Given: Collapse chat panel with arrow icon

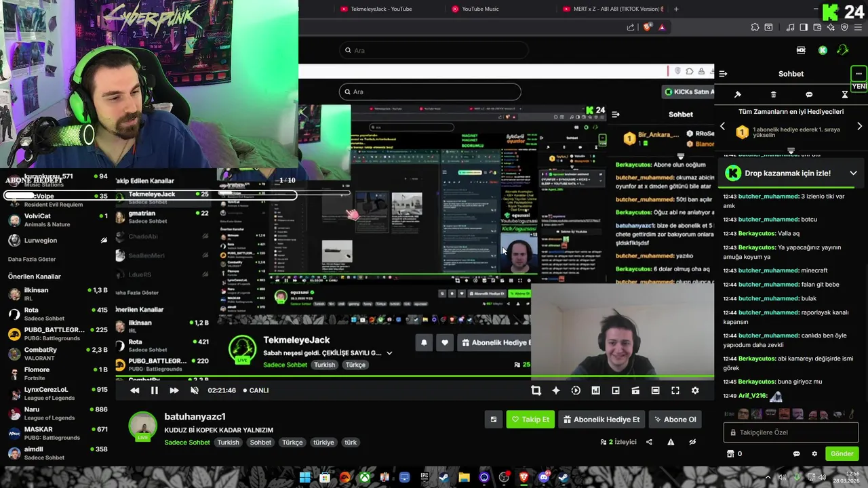Looking at the screenshot, I should click(x=723, y=74).
